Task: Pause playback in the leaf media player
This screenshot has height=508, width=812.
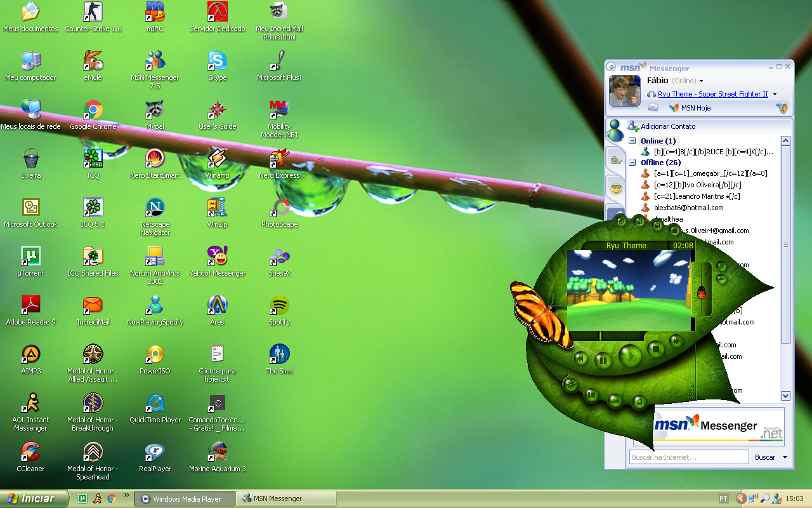Action: tap(603, 361)
